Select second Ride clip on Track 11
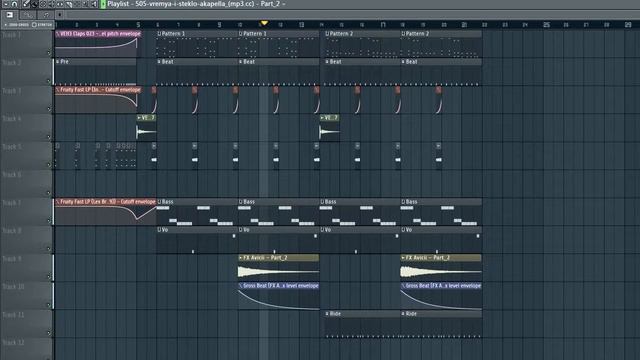 (441, 324)
